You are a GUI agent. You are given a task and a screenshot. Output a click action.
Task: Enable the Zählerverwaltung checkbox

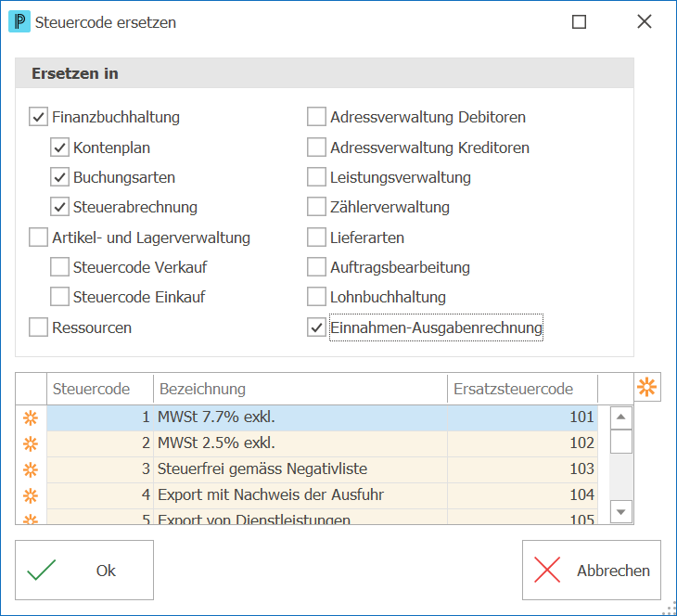[316, 207]
